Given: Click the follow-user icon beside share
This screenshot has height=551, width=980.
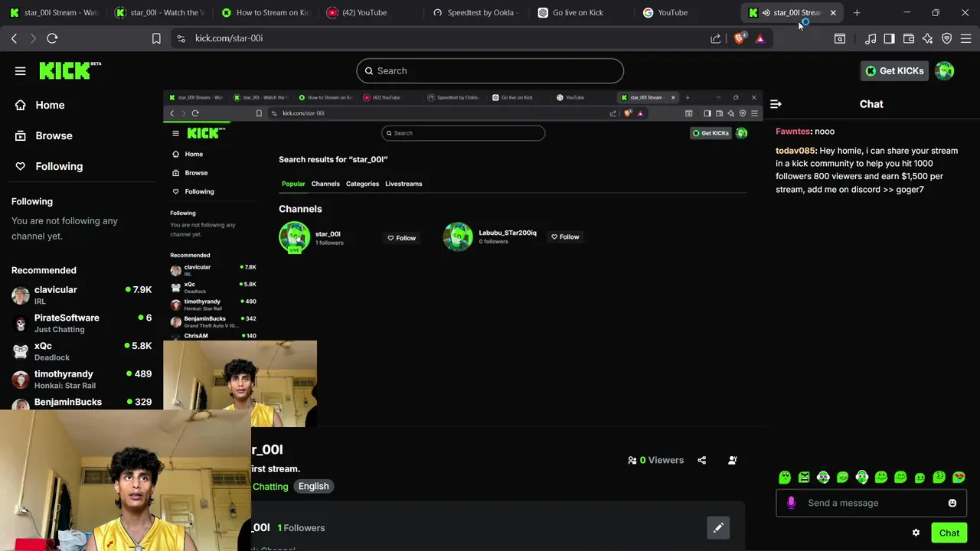Looking at the screenshot, I should (x=733, y=460).
